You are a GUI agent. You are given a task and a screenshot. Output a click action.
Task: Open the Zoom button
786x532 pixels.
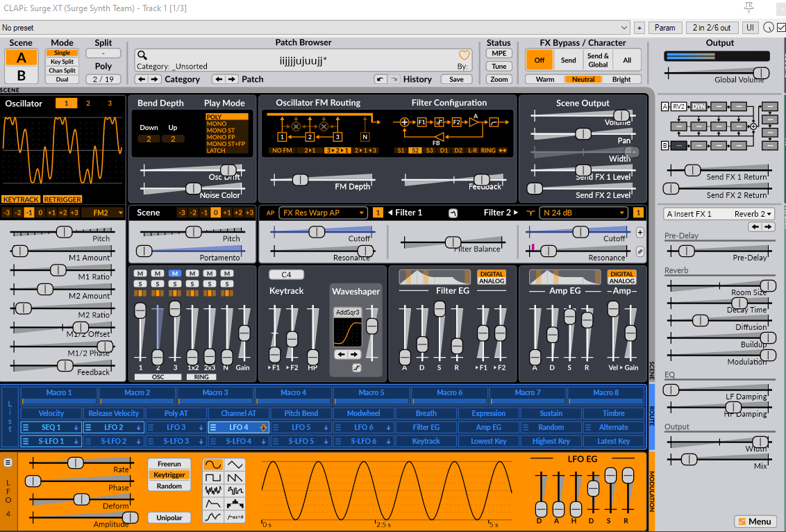pos(499,79)
